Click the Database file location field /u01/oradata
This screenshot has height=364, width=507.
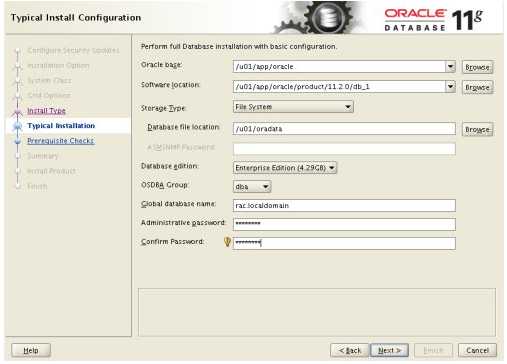(x=344, y=129)
